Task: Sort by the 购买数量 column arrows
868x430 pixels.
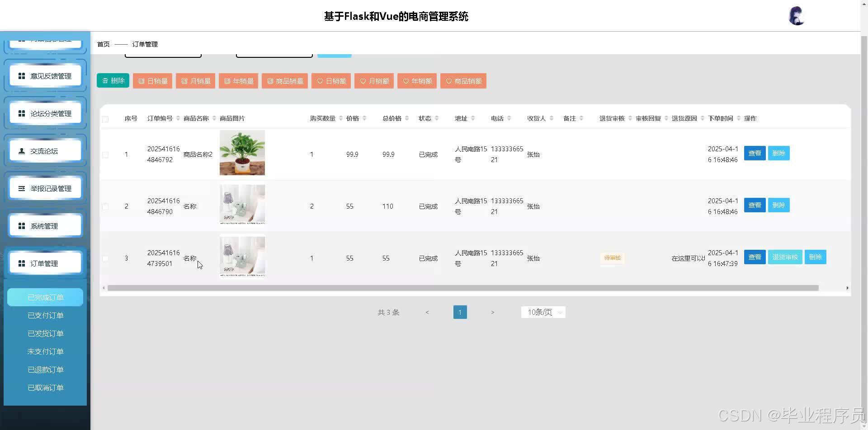Action: pyautogui.click(x=341, y=118)
